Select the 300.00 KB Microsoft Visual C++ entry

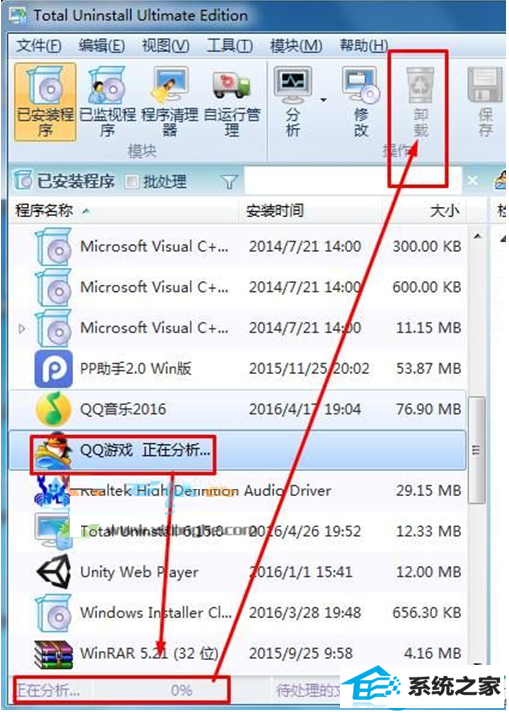(239, 247)
